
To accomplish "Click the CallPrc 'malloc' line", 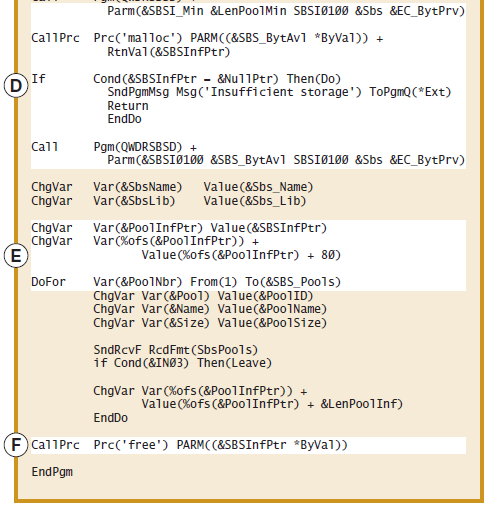I will [207, 38].
